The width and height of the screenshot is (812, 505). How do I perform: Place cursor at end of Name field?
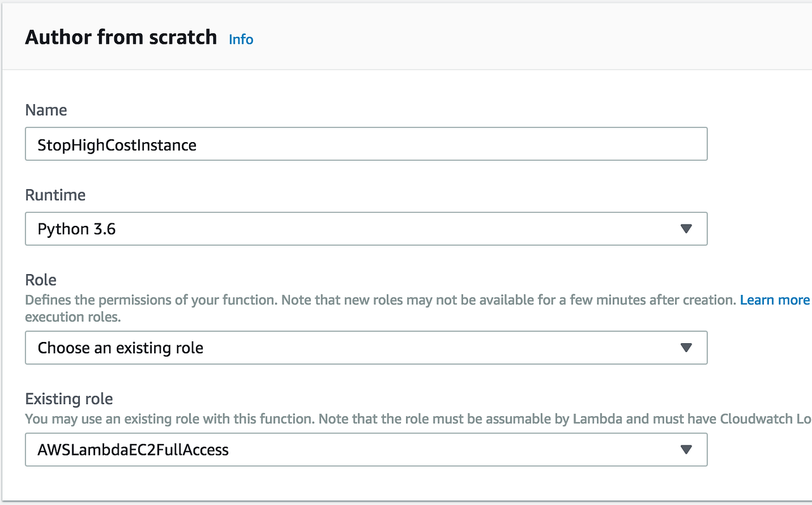pyautogui.click(x=444, y=145)
